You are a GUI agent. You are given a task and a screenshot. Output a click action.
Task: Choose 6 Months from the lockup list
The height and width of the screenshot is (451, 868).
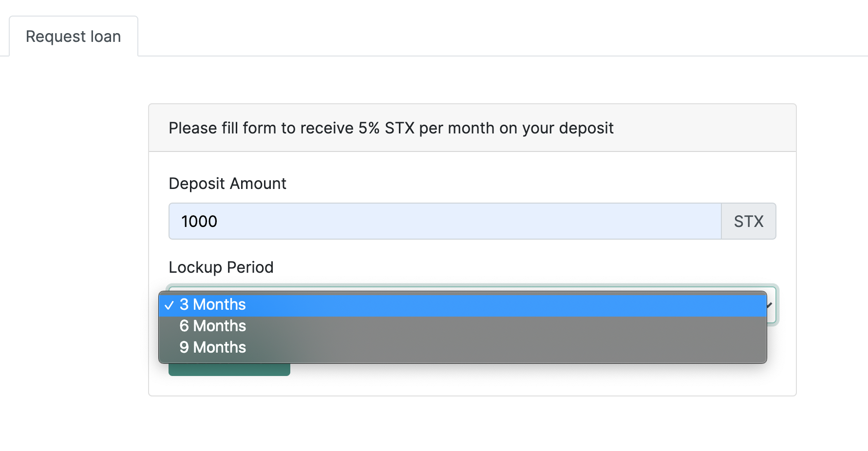click(212, 326)
